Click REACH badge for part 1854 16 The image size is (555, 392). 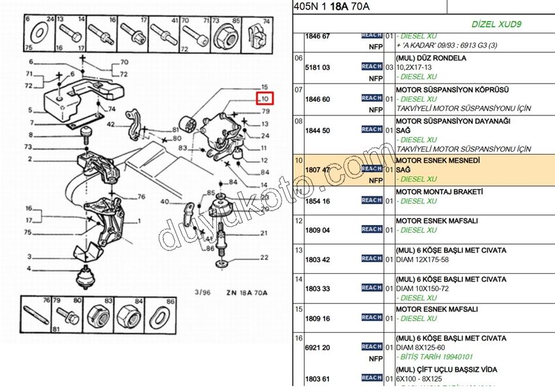(372, 201)
